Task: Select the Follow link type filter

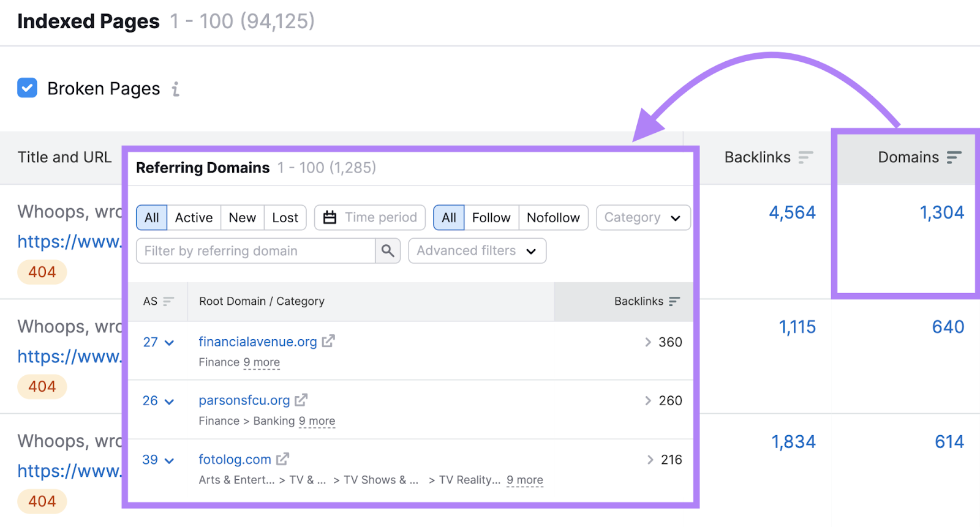Action: click(491, 218)
